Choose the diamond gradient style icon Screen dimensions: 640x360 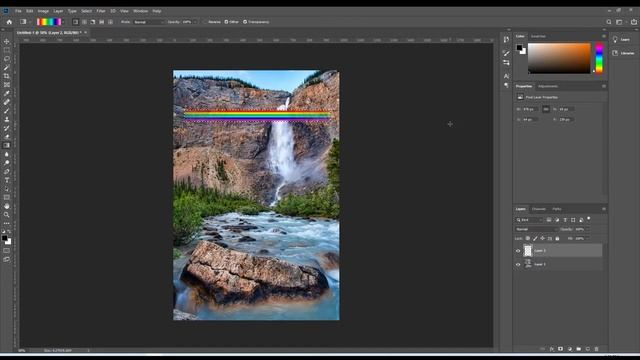(110, 22)
